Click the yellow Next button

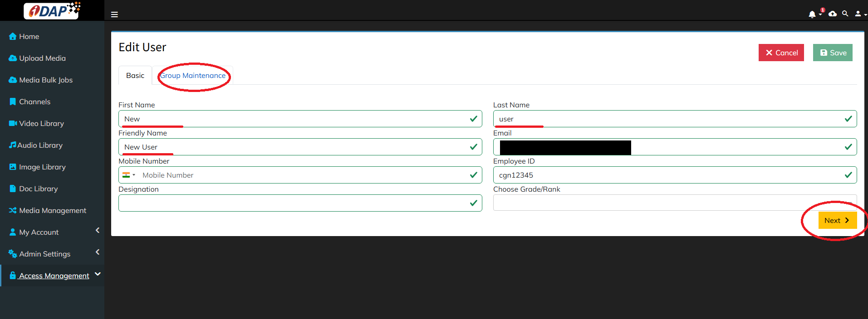coord(837,221)
